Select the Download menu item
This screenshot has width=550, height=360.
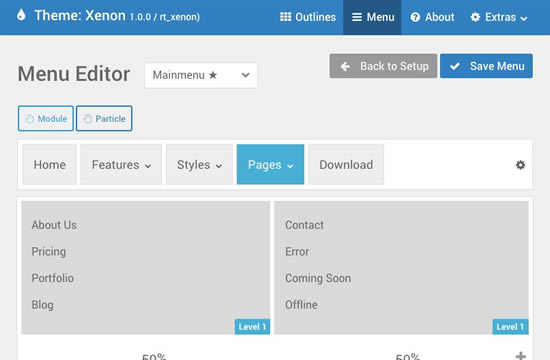(346, 165)
